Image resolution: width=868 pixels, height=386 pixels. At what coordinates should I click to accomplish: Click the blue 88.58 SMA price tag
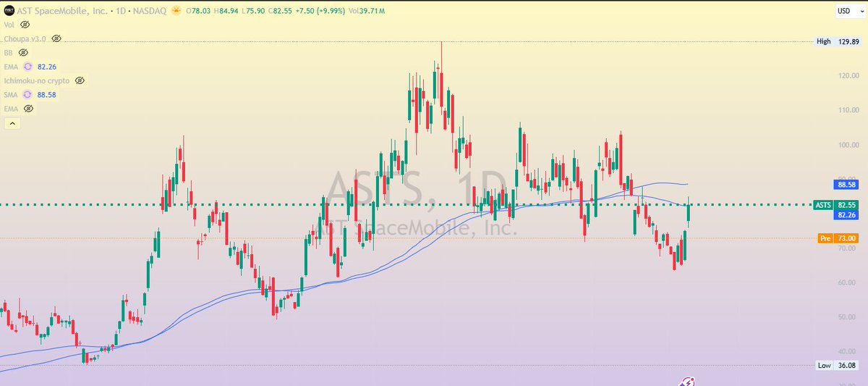coord(847,185)
